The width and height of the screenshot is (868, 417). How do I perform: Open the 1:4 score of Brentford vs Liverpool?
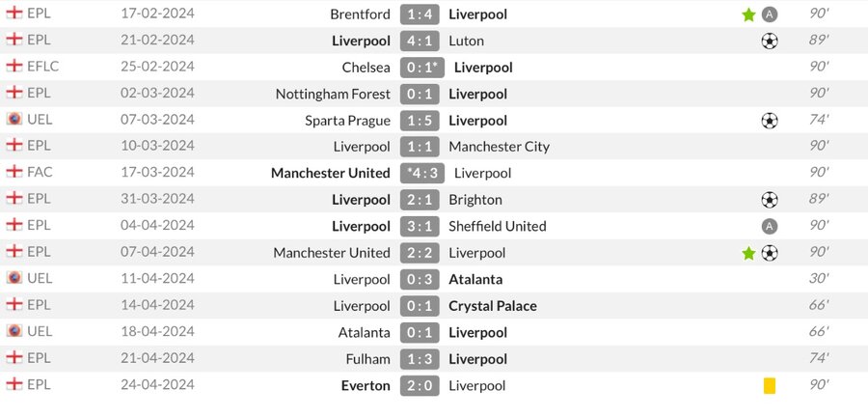420,14
